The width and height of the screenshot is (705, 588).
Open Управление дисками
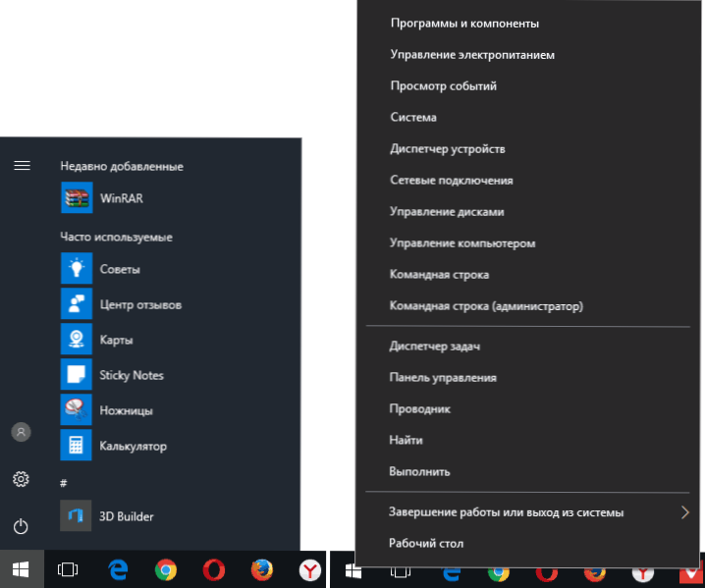tap(447, 212)
